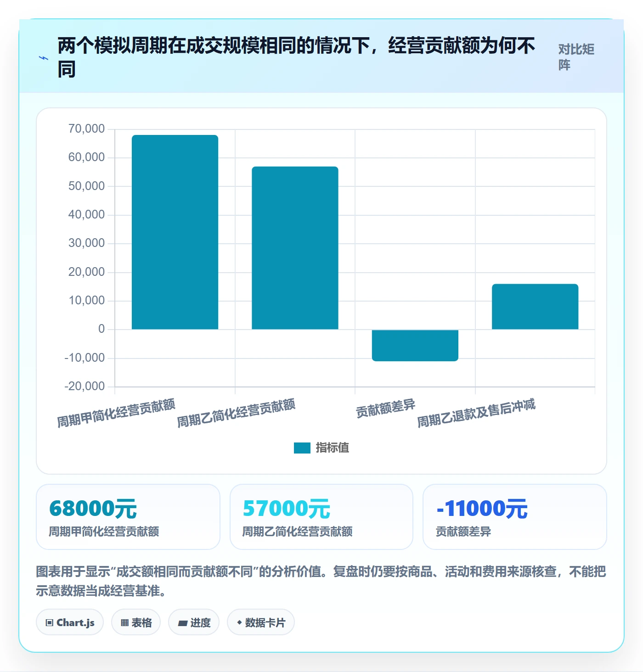
Task: Click the 60,000 y-axis tick label
Action: (86, 157)
